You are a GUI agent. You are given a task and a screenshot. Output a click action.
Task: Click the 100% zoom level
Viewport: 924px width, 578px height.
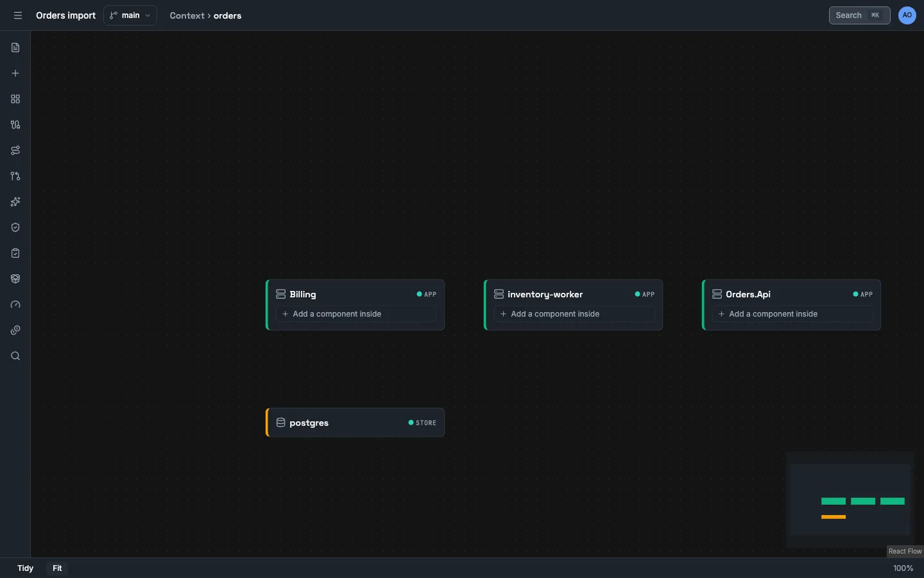(903, 568)
